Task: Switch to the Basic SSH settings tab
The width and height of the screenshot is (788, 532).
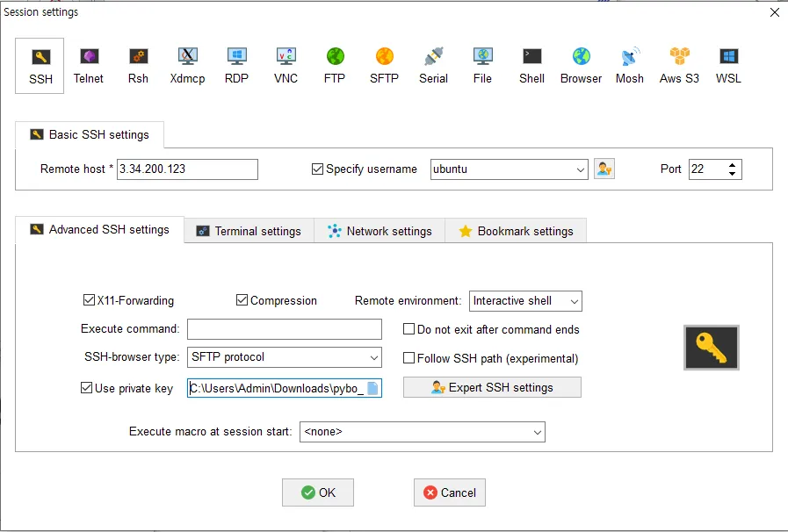Action: pyautogui.click(x=90, y=134)
